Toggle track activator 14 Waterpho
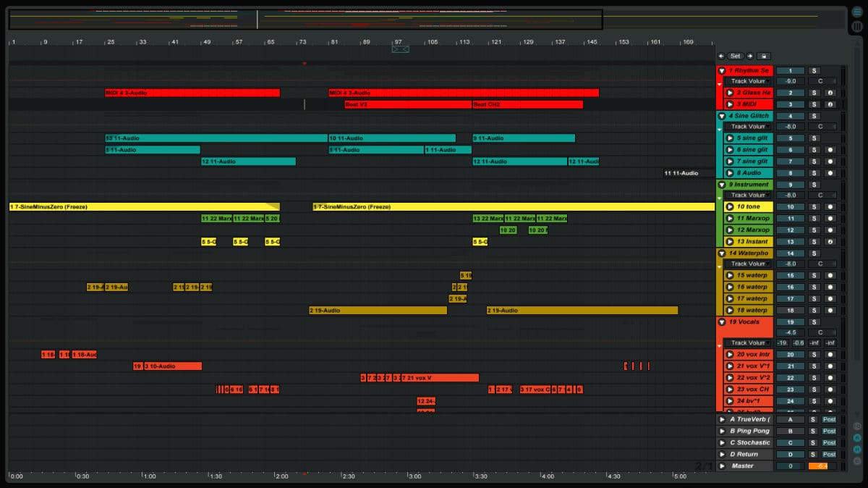This screenshot has width=868, height=488. pos(791,253)
